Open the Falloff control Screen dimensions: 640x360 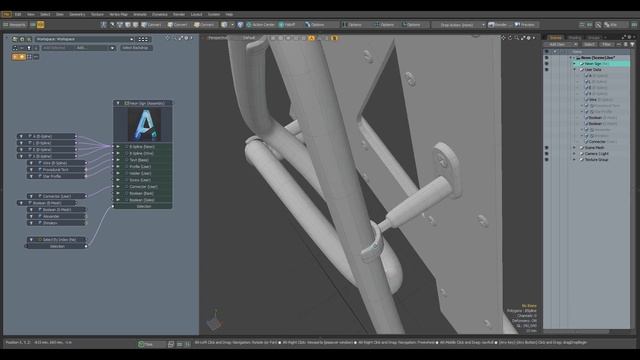[287, 25]
